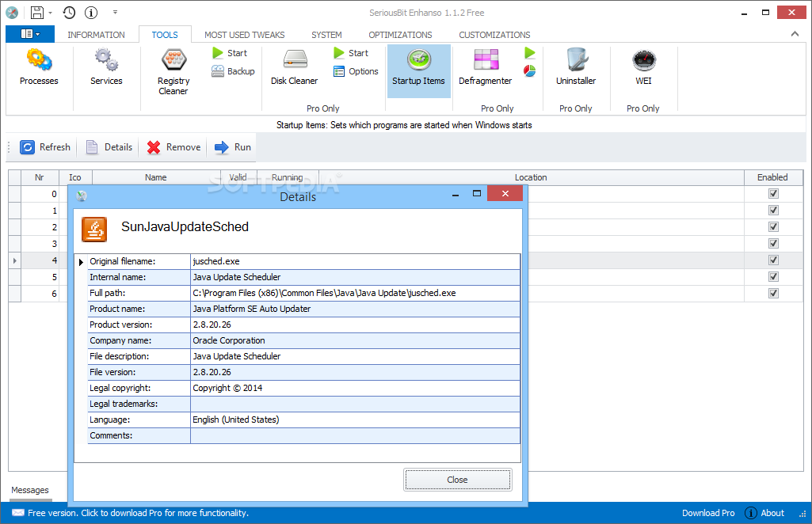Click the Details toolbar button
The image size is (812, 524).
[x=109, y=147]
